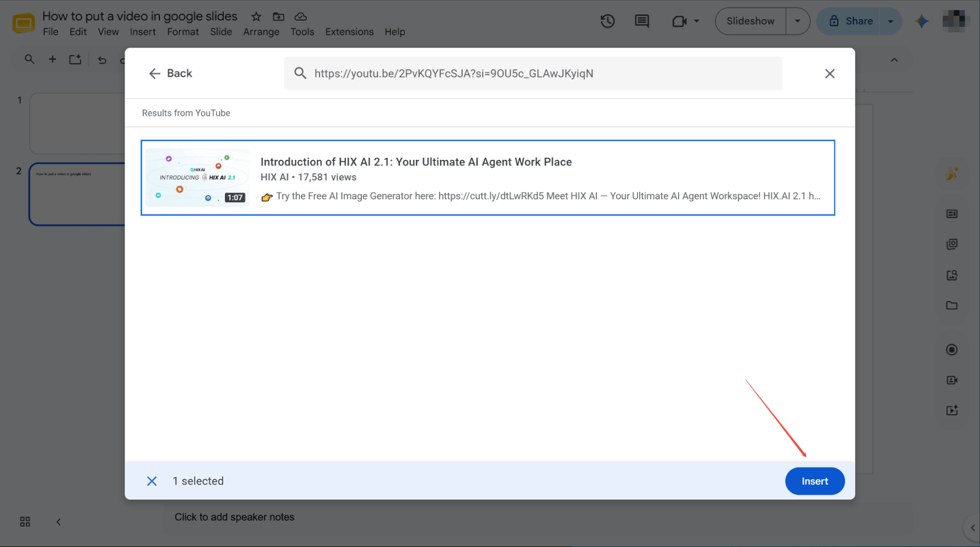Open the File menu

coord(50,32)
